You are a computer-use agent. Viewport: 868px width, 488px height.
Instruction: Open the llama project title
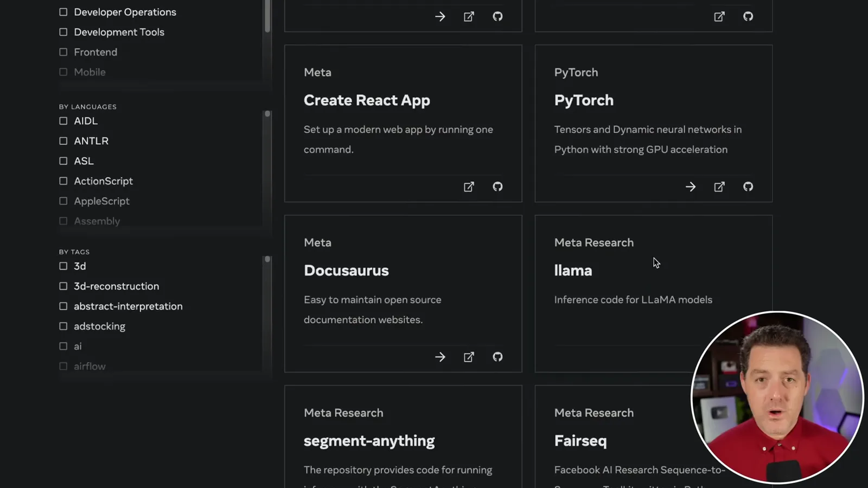click(573, 271)
